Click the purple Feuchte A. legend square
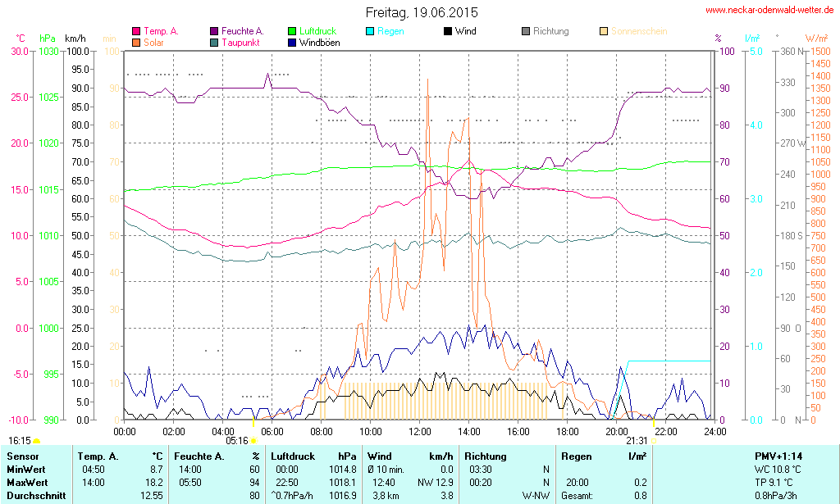Viewport: 840px width, 504px height. point(215,32)
